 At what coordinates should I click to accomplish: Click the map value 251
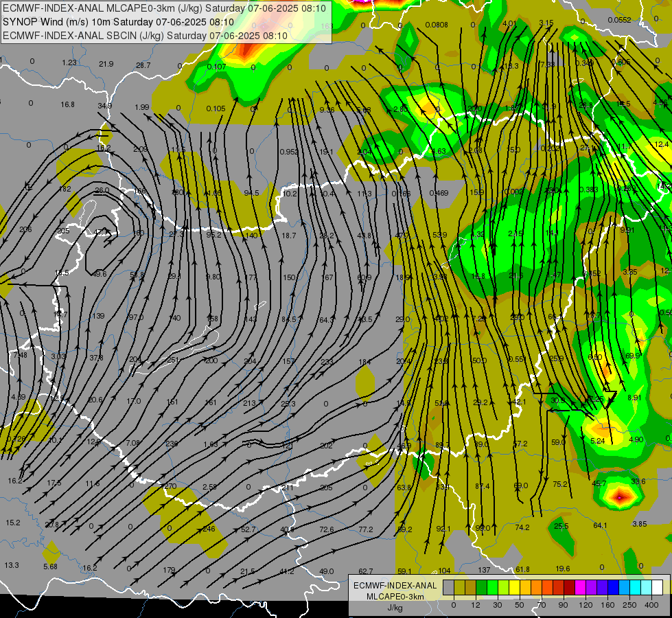click(173, 360)
